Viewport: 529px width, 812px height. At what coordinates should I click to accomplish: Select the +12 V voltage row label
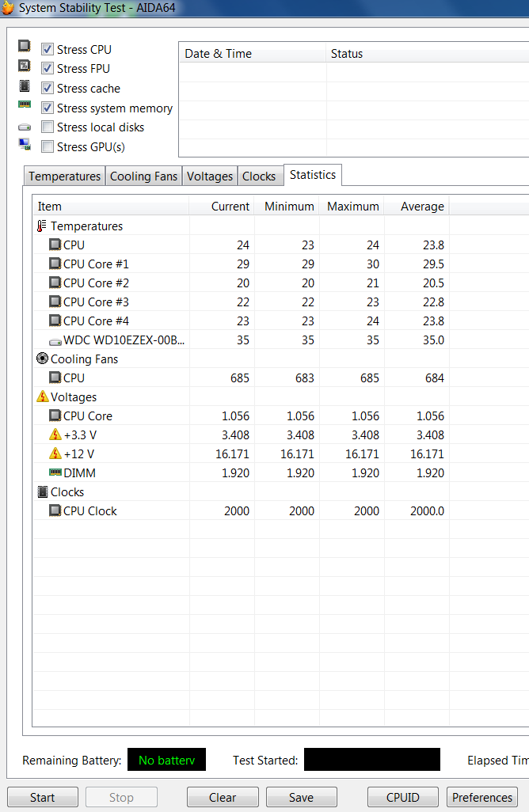pos(78,453)
